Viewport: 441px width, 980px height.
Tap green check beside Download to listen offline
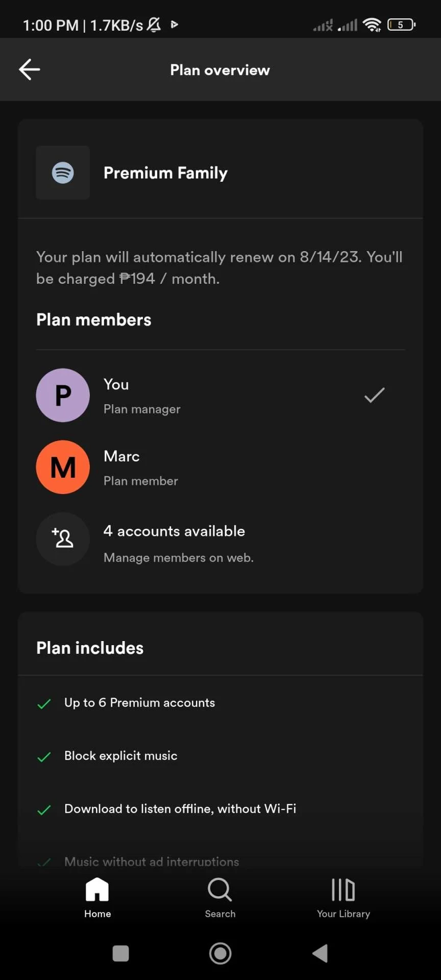pyautogui.click(x=44, y=810)
